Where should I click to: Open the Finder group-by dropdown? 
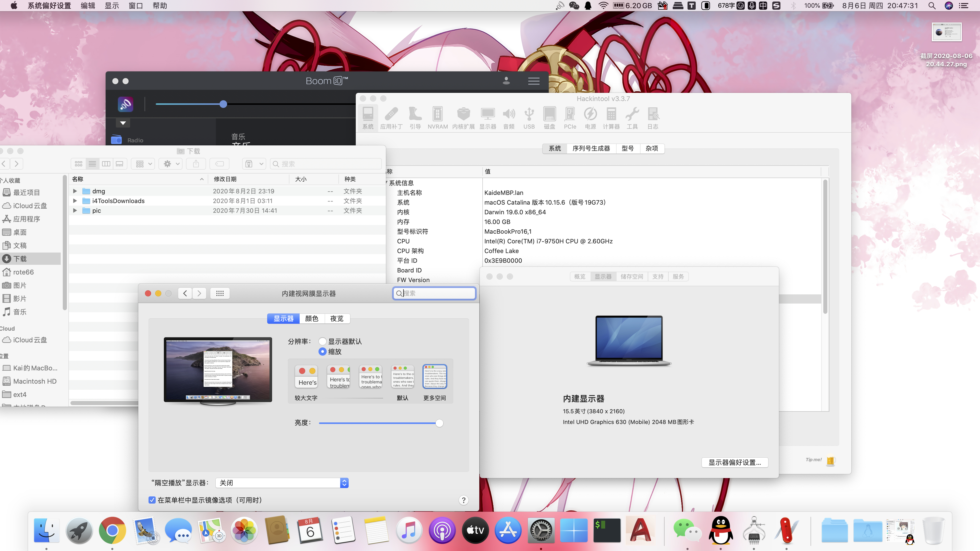[x=143, y=164]
